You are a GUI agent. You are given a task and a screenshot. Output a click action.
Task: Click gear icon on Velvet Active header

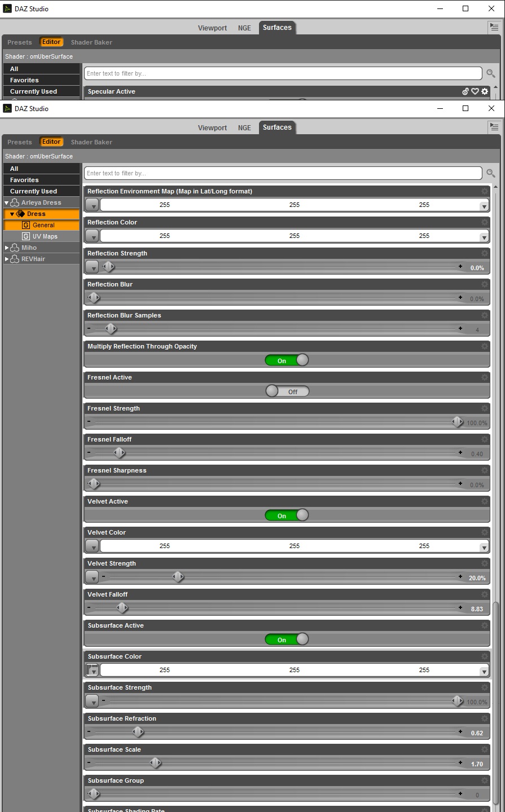point(484,501)
